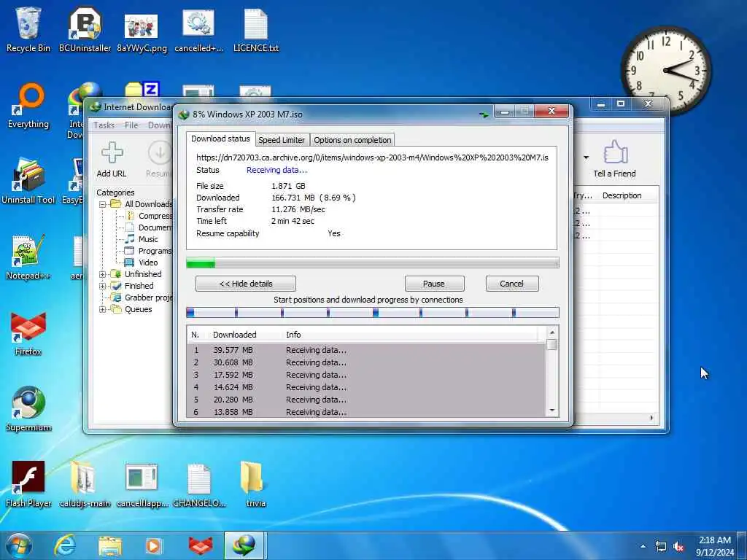
Task: Select the Music category in tree
Action: (147, 239)
